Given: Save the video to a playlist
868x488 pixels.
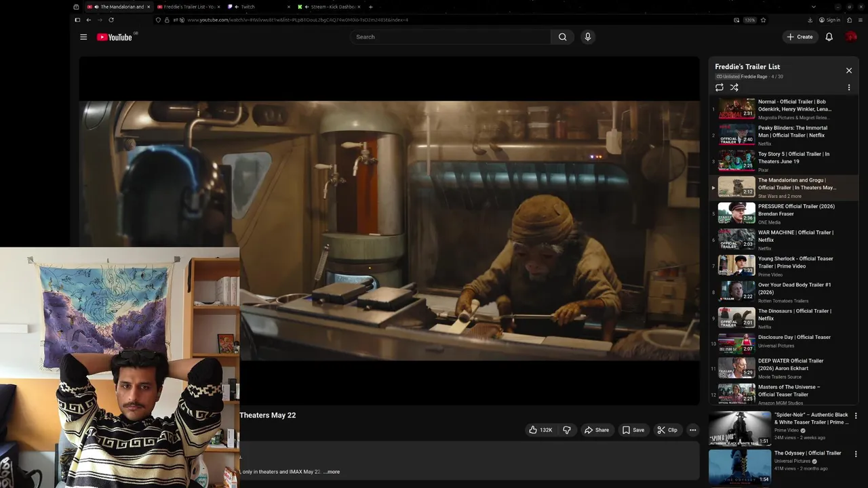Looking at the screenshot, I should (x=633, y=430).
